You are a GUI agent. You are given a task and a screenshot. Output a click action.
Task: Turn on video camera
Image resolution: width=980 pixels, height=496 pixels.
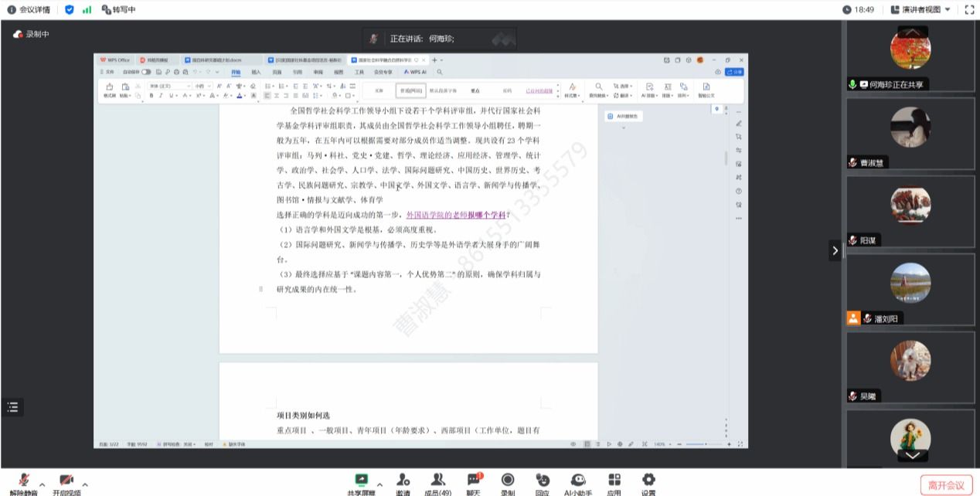coord(66,480)
